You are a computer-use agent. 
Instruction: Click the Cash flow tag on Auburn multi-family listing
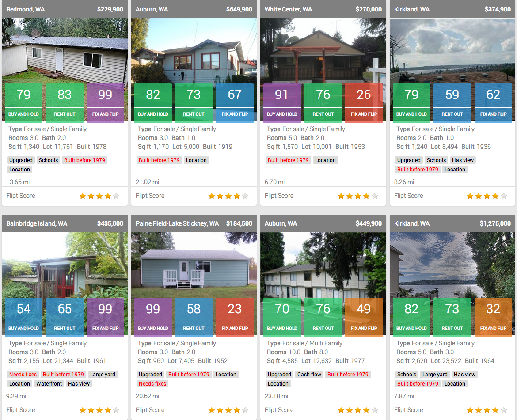[309, 375]
